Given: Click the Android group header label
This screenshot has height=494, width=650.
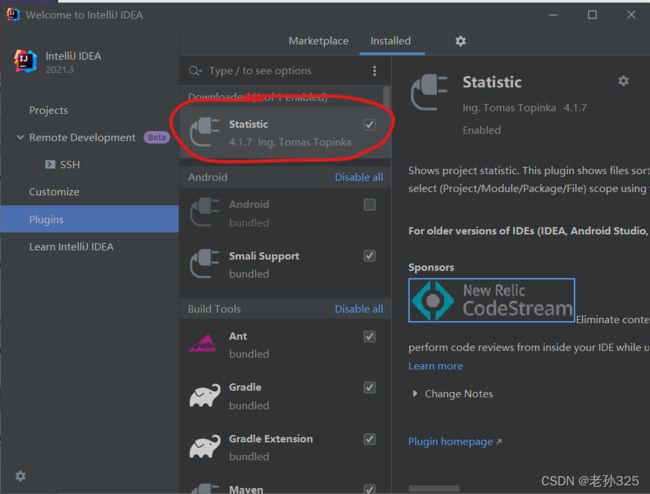Looking at the screenshot, I should [x=208, y=177].
